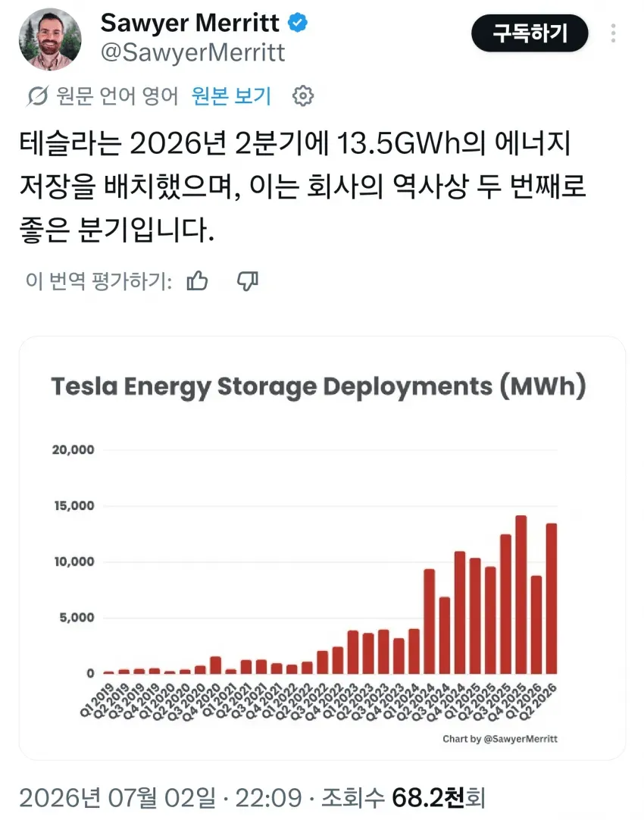Click the 조회수 68.2천회 view count
644x820 pixels.
pyautogui.click(x=403, y=798)
